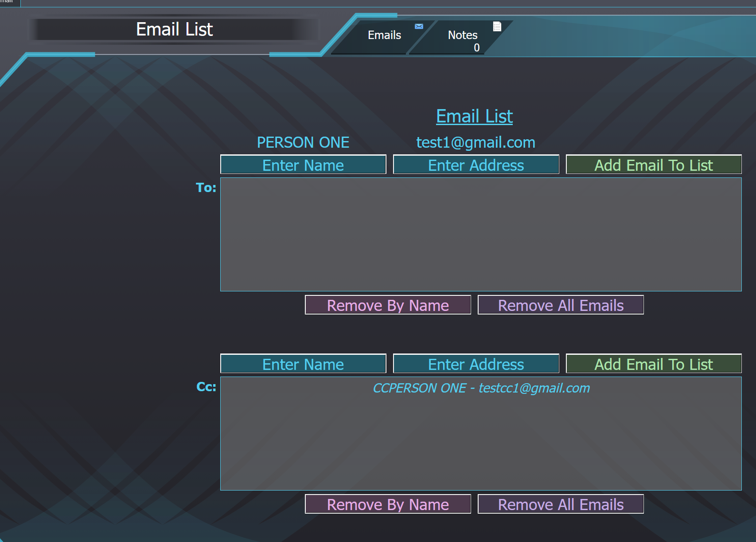Viewport: 756px width, 542px height.
Task: Click the Enter Name field in the Cc section
Action: [x=303, y=364]
